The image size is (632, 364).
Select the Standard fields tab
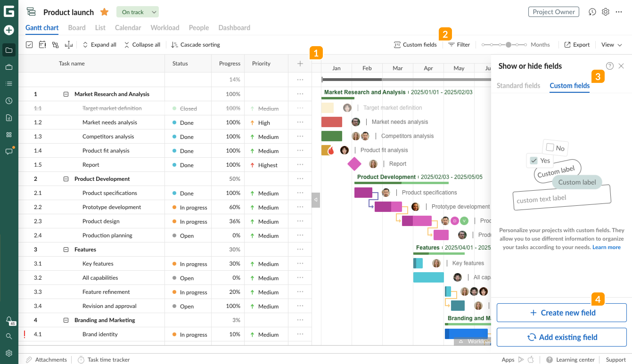click(518, 86)
